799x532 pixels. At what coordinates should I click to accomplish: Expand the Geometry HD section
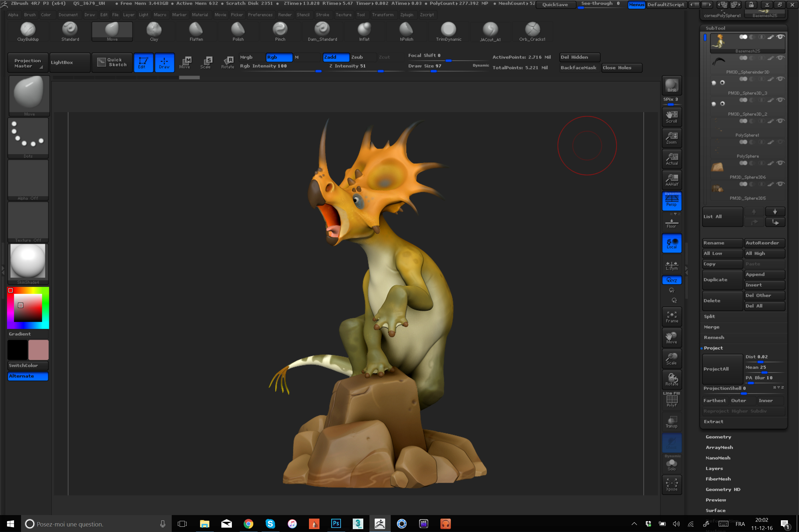pyautogui.click(x=723, y=489)
